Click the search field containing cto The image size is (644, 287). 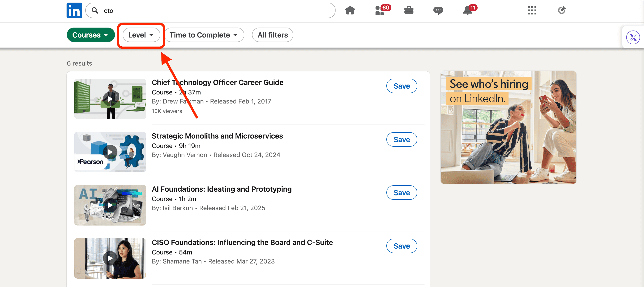210,11
